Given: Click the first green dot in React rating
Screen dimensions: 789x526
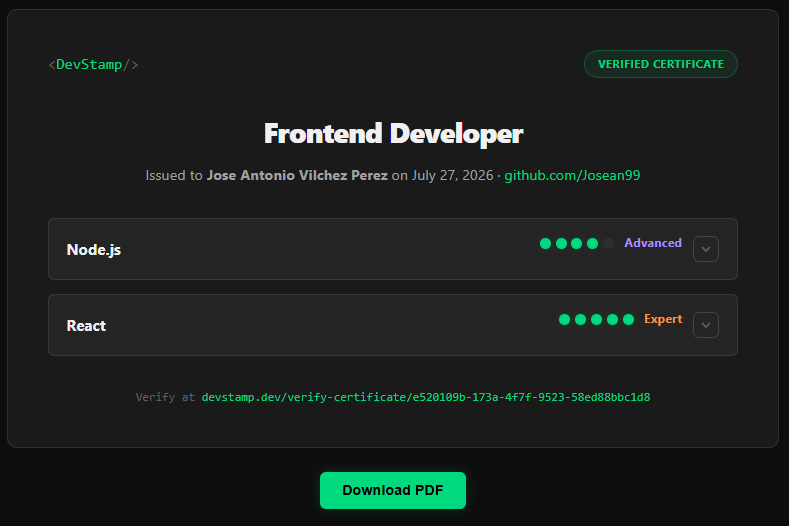Looking at the screenshot, I should pos(565,320).
